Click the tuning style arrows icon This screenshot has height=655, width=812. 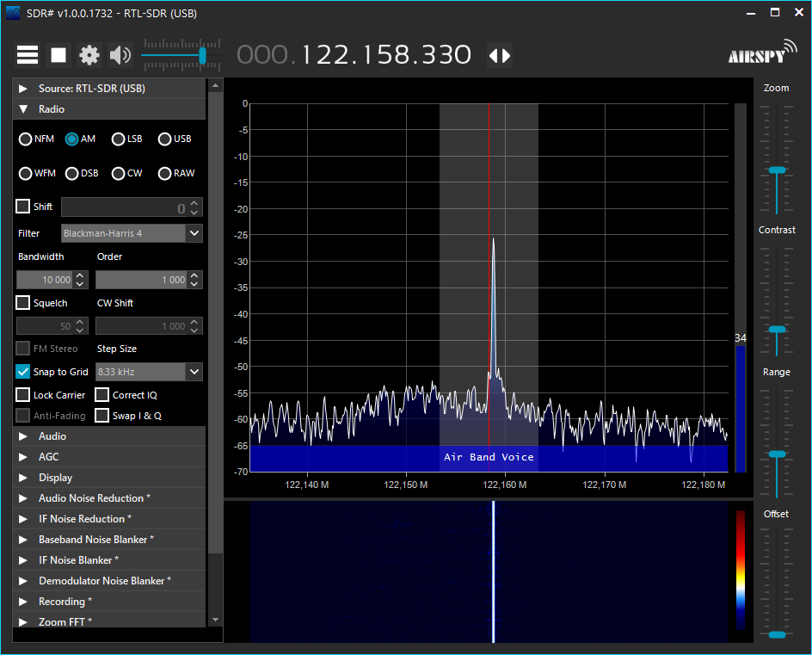(x=500, y=55)
